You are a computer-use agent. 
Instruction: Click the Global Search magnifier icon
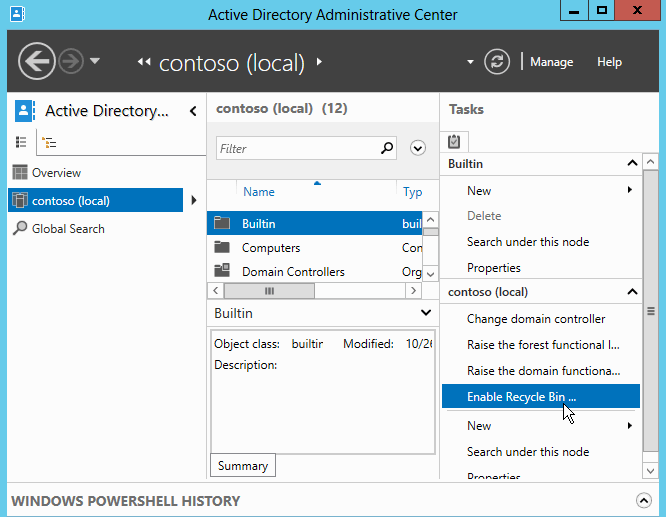pos(20,228)
